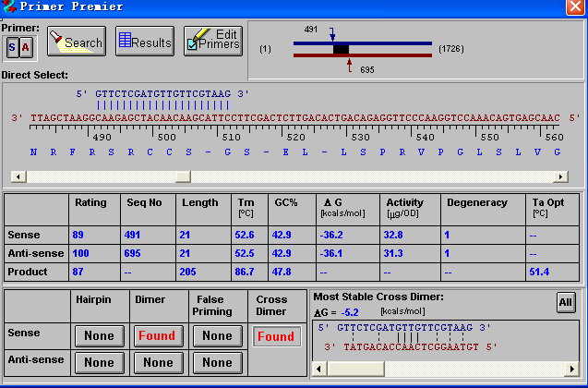The width and height of the screenshot is (588, 388).
Task: Show the Sense Dimer Found details
Action: click(157, 336)
